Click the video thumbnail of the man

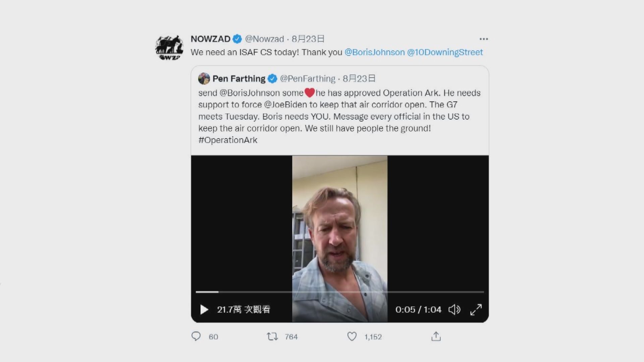(x=339, y=228)
